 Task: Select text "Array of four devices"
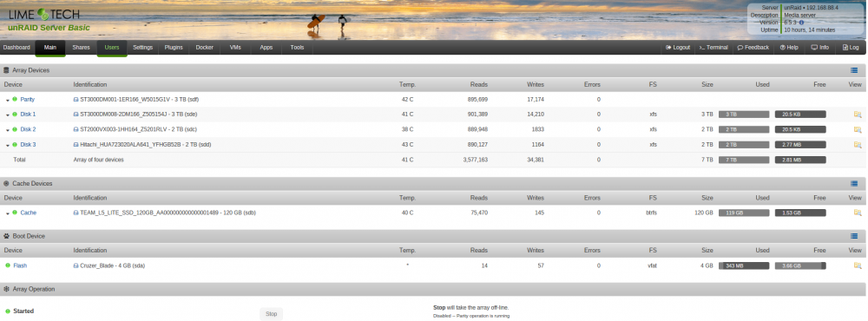(x=99, y=160)
